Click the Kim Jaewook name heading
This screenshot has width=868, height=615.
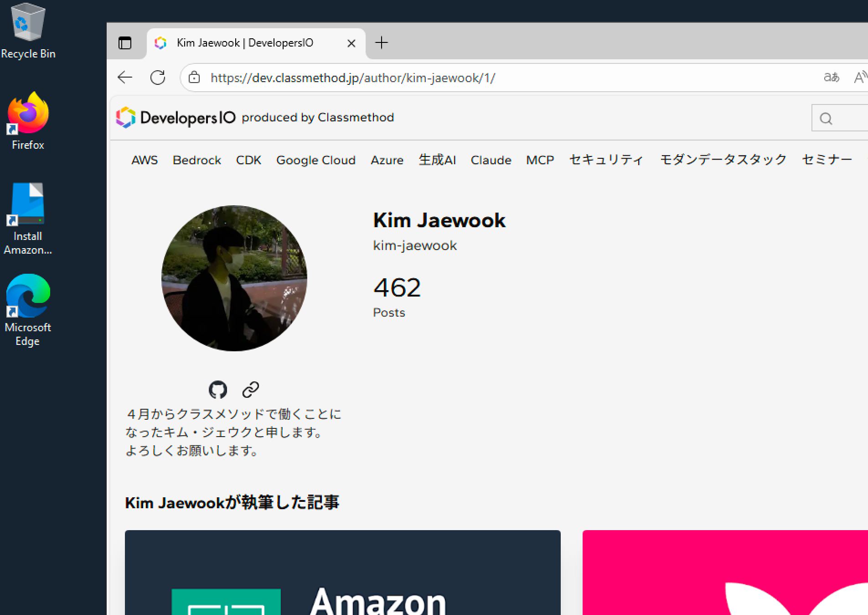click(439, 220)
